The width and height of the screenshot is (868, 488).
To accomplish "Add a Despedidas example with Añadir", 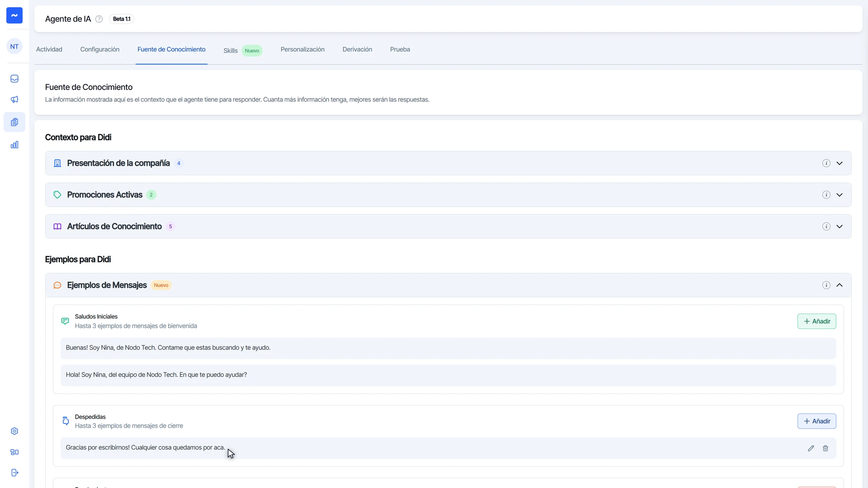I will click(x=816, y=421).
